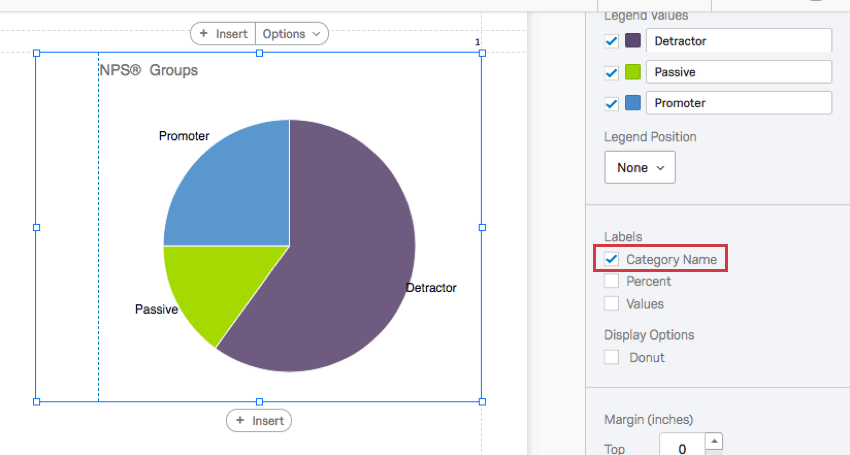Edit the Detractor legend name field

click(x=739, y=41)
